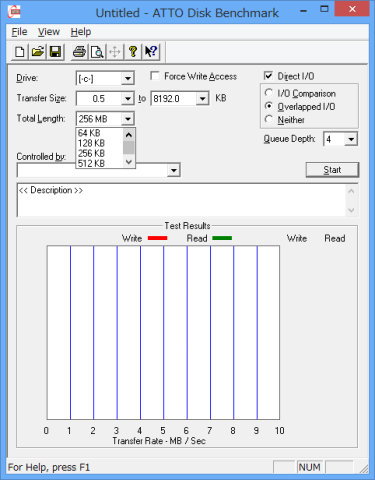
Task: Click the Open folder toolbar icon
Action: click(38, 52)
